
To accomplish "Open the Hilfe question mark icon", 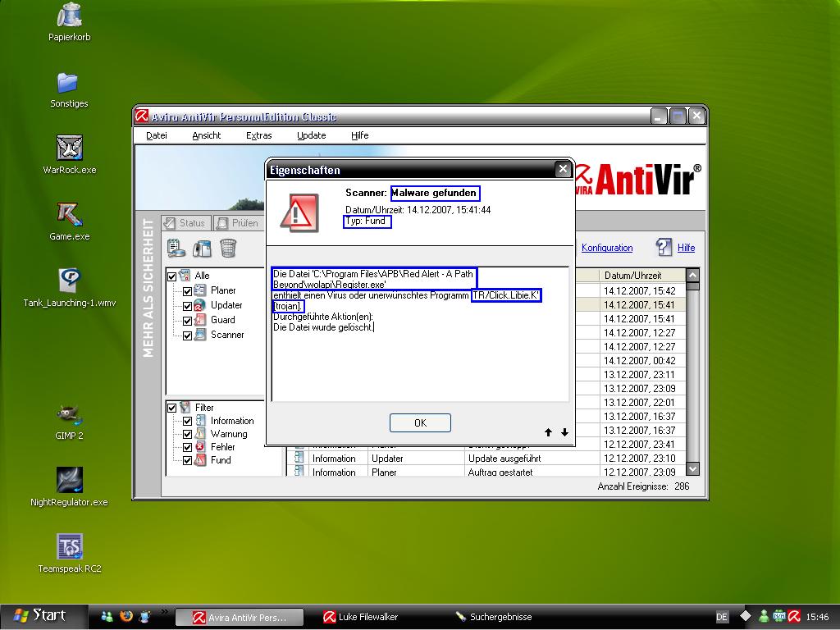I will (x=664, y=247).
